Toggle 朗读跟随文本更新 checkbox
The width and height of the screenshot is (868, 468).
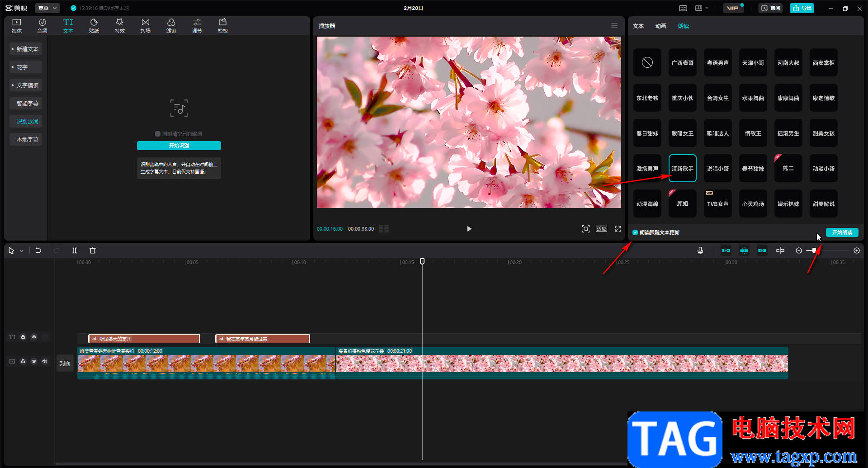635,232
